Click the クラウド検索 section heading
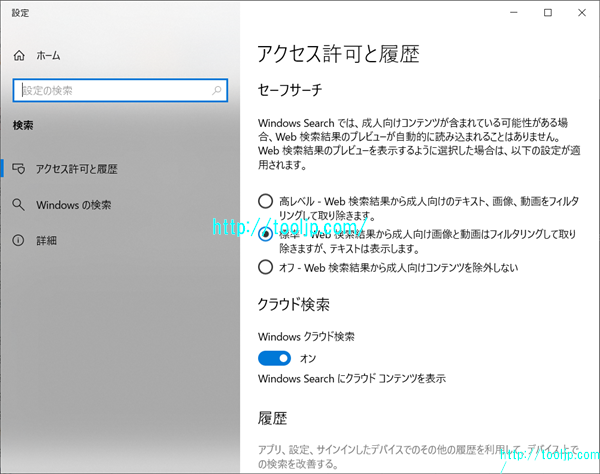Viewport: 600px width, 474px height. pyautogui.click(x=293, y=305)
